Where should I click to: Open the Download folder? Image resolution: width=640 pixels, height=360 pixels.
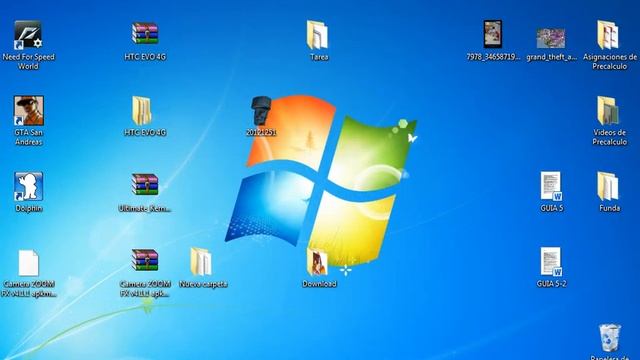pos(318,262)
